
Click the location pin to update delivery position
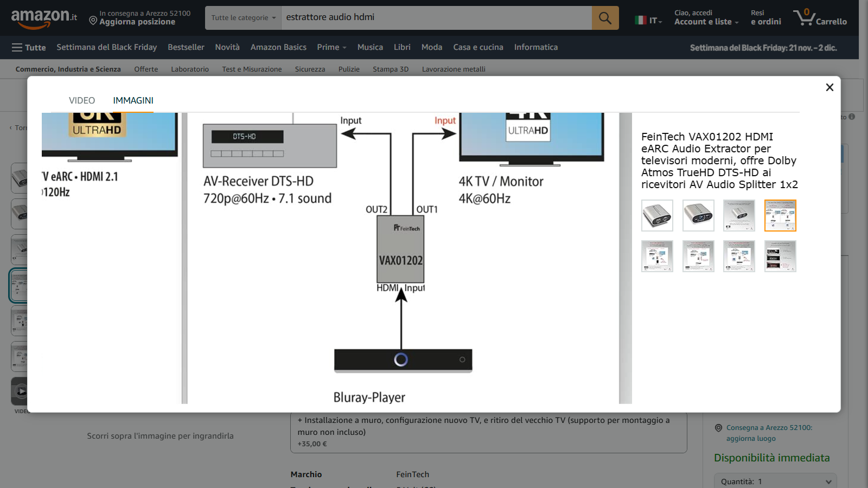(x=93, y=21)
